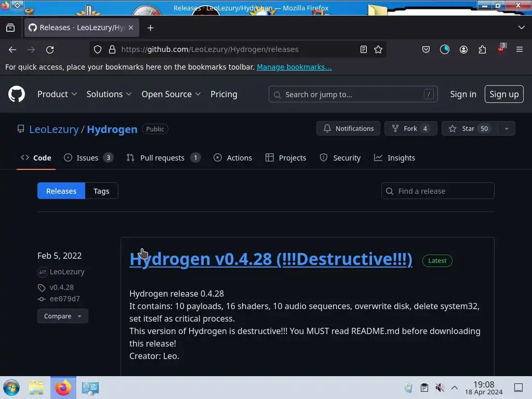Click the GitHub Octocat logo
532x399 pixels.
click(17, 94)
